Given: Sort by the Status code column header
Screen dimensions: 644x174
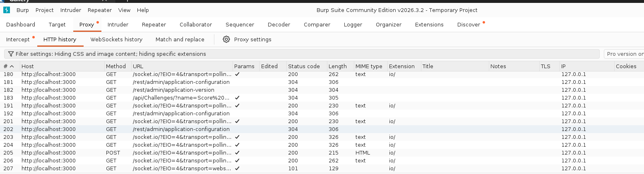Looking at the screenshot, I should coord(307,66).
